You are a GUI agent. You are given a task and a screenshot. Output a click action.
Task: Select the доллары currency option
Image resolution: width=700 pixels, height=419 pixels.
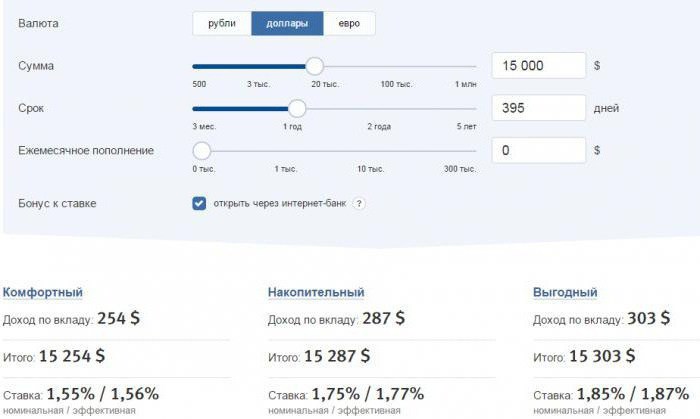(287, 23)
